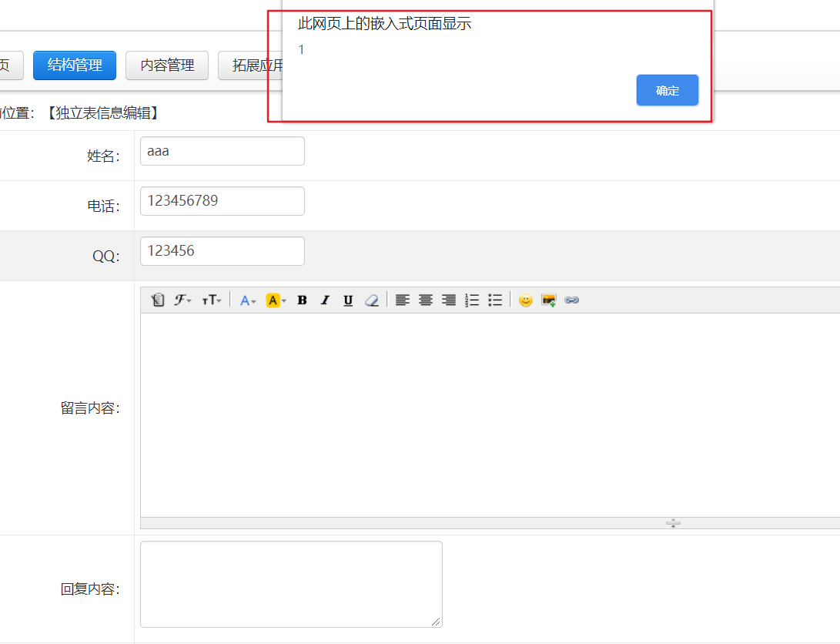Align text left in the editor
The image size is (840, 644).
[x=402, y=300]
